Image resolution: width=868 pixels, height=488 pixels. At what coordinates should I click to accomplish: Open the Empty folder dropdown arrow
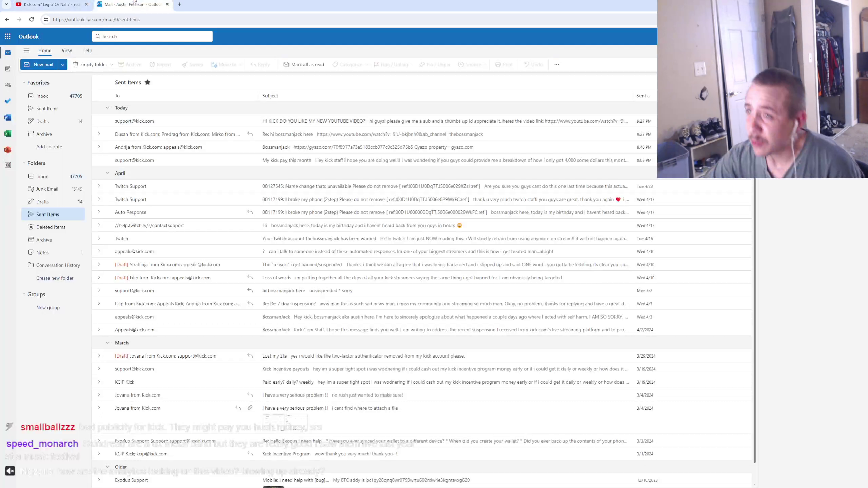[x=111, y=65]
